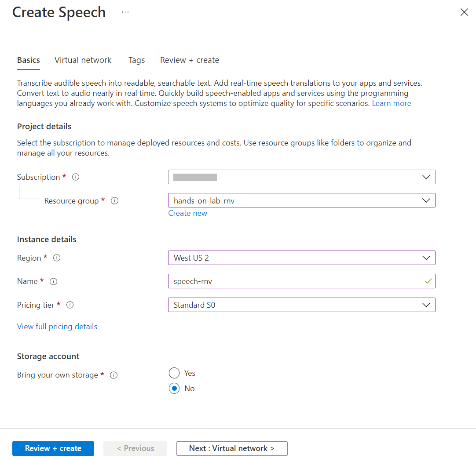476x458 pixels.
Task: Open View full pricing details link
Action: (57, 327)
